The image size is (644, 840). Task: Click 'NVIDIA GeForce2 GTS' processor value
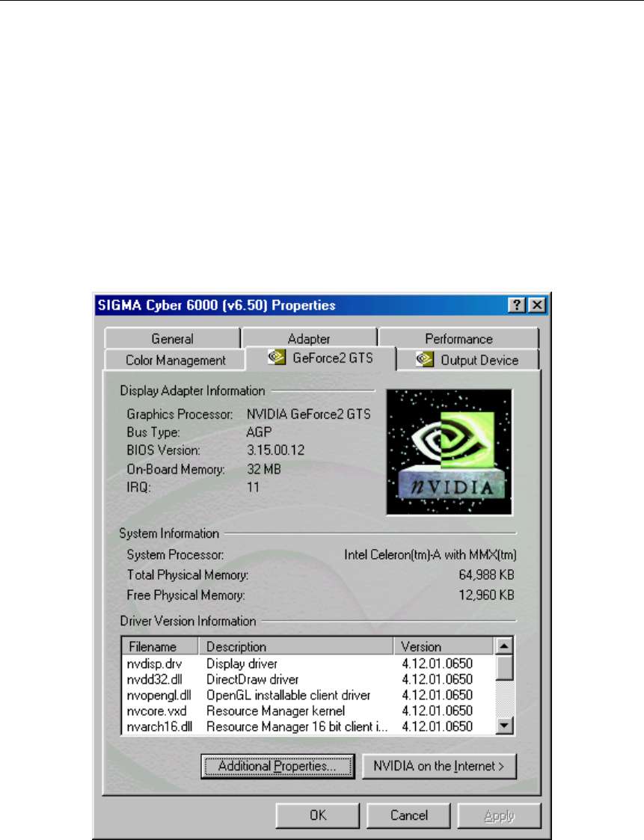[309, 414]
